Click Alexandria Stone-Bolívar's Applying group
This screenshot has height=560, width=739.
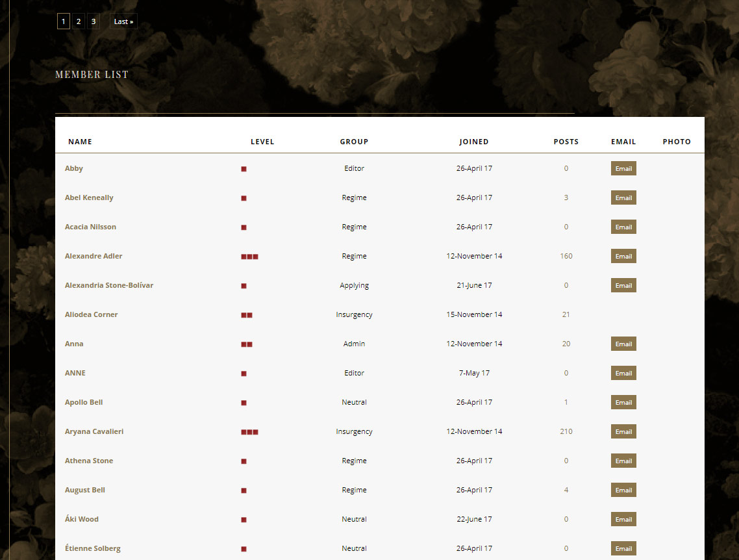pyautogui.click(x=354, y=285)
